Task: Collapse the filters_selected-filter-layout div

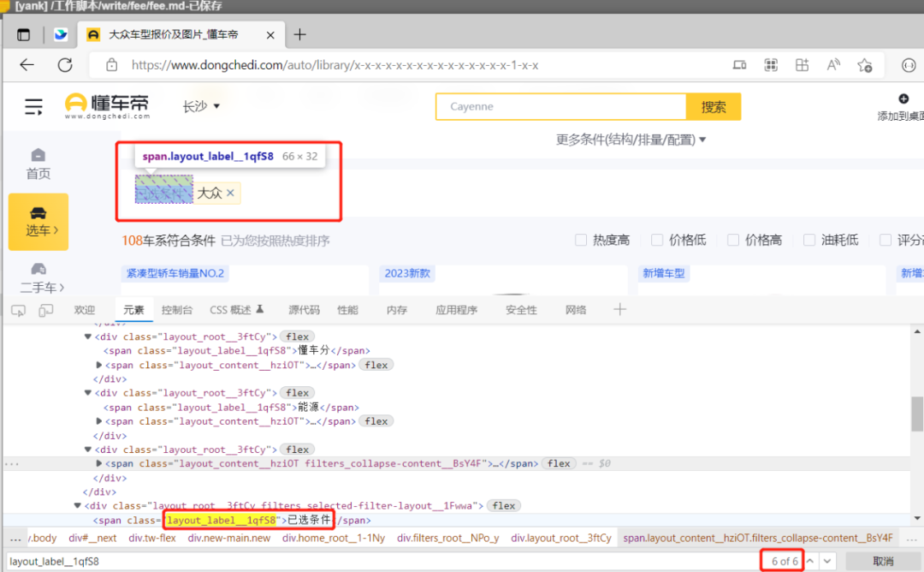Action: (77, 505)
